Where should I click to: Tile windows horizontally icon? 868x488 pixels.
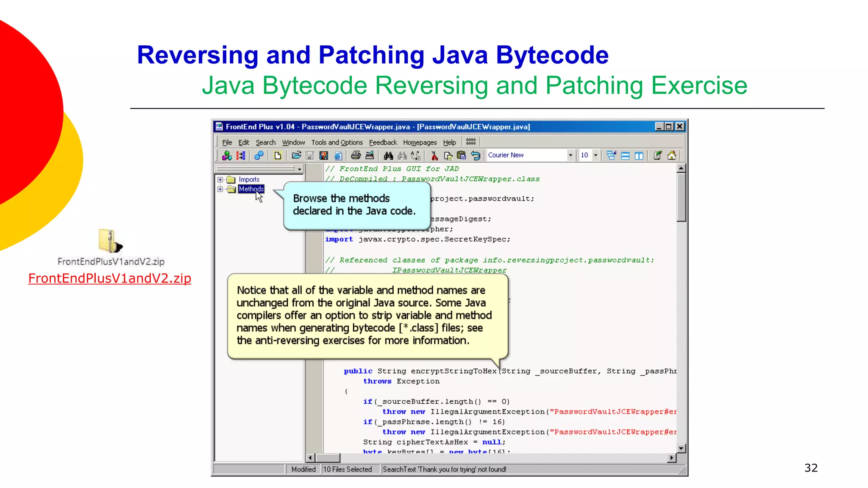pyautogui.click(x=625, y=155)
